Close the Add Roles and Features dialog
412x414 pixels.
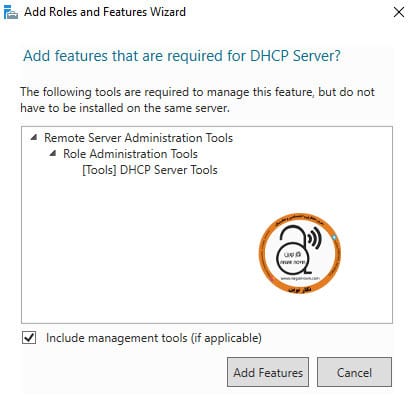[x=399, y=12]
